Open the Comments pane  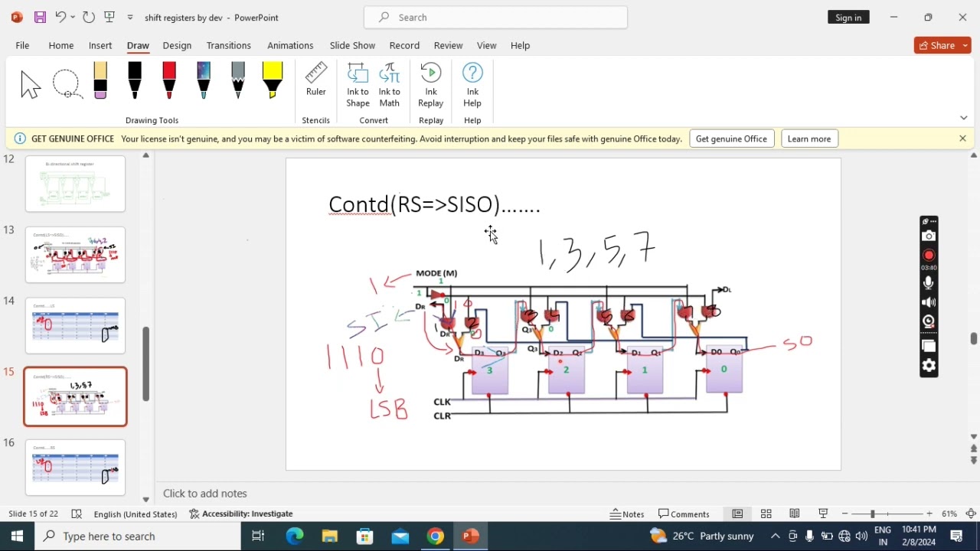tap(684, 514)
